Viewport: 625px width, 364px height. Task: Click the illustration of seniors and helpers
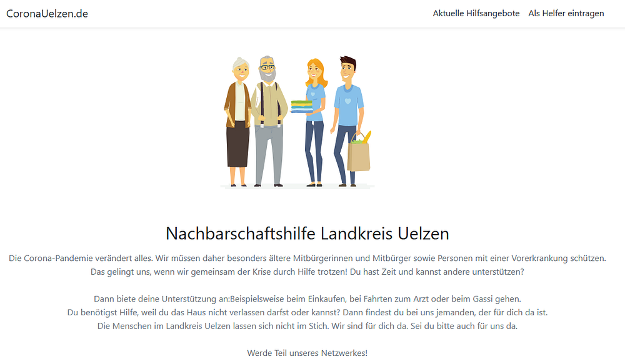coord(297,122)
